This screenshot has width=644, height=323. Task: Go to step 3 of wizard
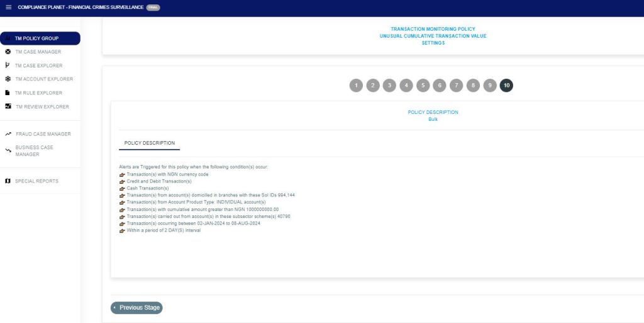(389, 86)
